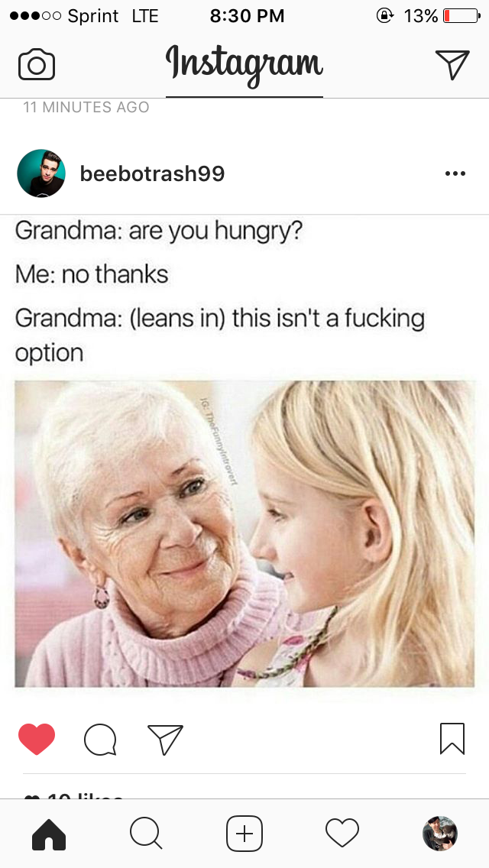The height and width of the screenshot is (868, 489).
Task: Tap the Instagram logo title
Action: point(244,65)
